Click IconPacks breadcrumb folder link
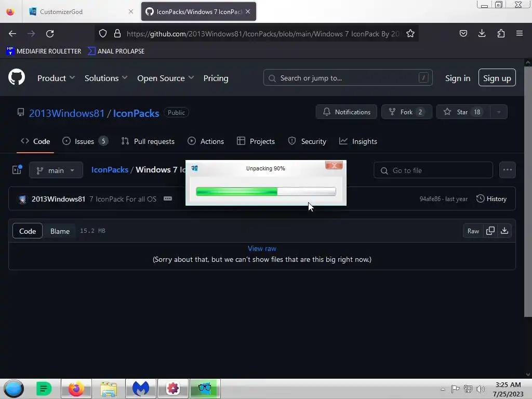 coord(110,170)
